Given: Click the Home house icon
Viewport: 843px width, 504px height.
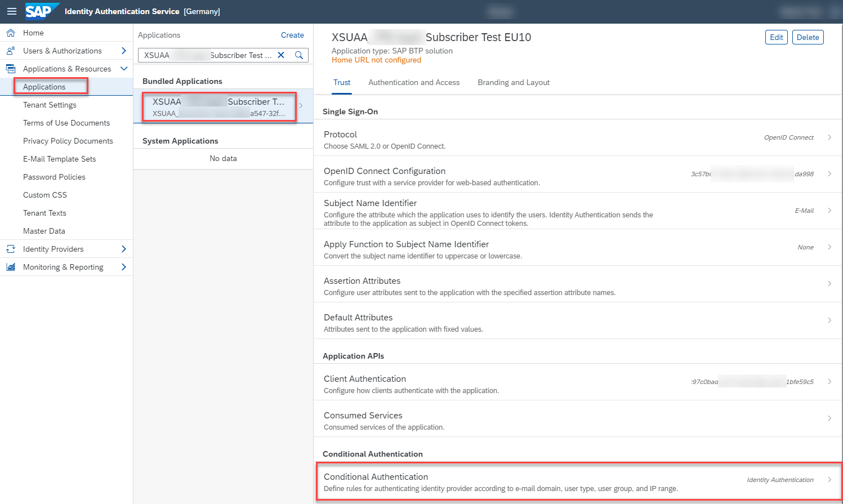Looking at the screenshot, I should (11, 33).
